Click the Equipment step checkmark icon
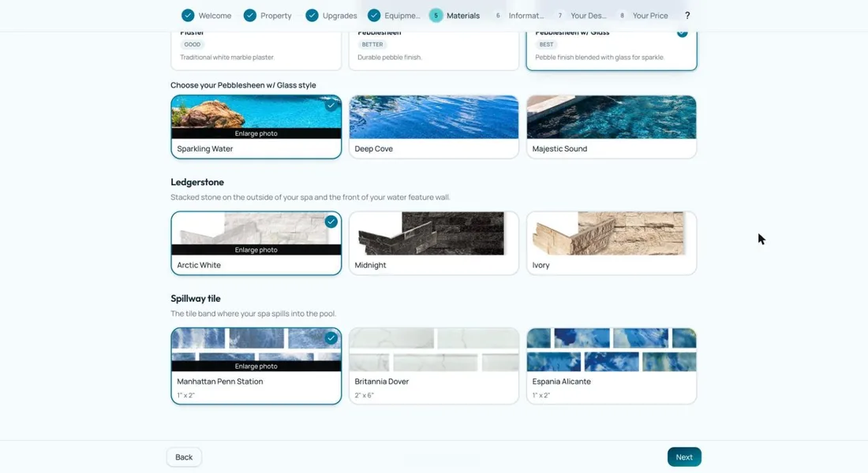Screen dimensions: 868x473 374,16
